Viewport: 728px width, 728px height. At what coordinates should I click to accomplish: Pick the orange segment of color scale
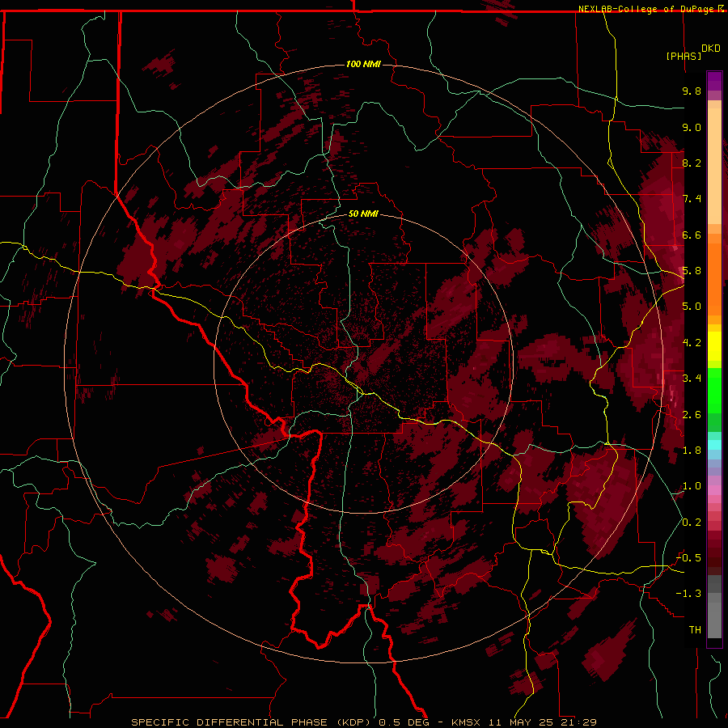(714, 278)
